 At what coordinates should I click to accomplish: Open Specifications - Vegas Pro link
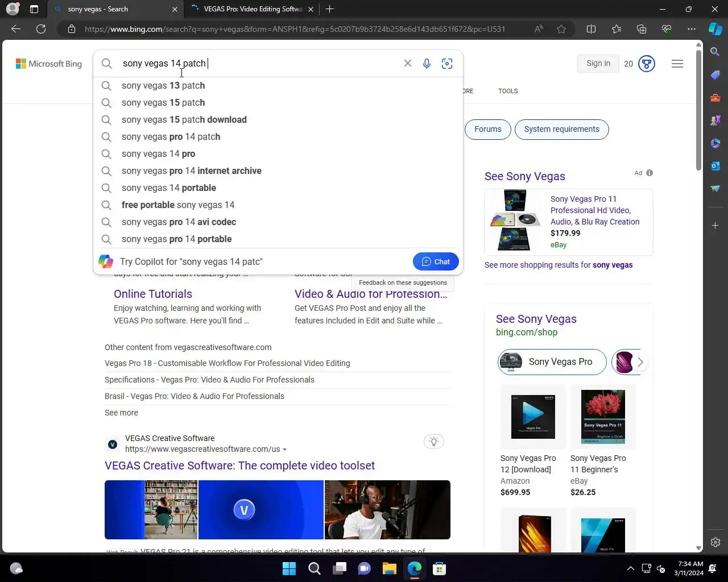[x=209, y=380]
